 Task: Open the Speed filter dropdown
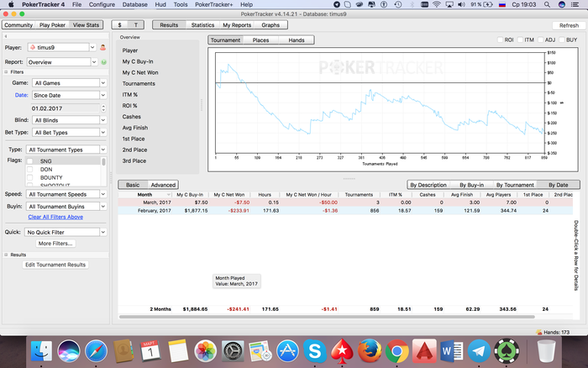point(103,194)
